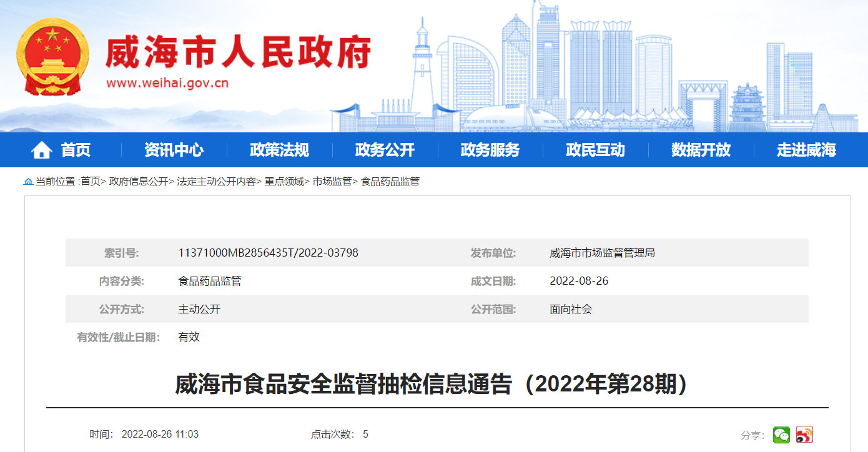868x452 pixels.
Task: Click disclosure scope value 面向社会
Action: click(571, 309)
